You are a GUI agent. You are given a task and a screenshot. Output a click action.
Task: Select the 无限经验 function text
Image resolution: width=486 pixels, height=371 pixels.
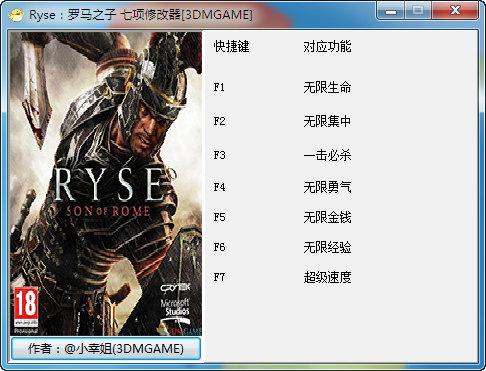(327, 247)
